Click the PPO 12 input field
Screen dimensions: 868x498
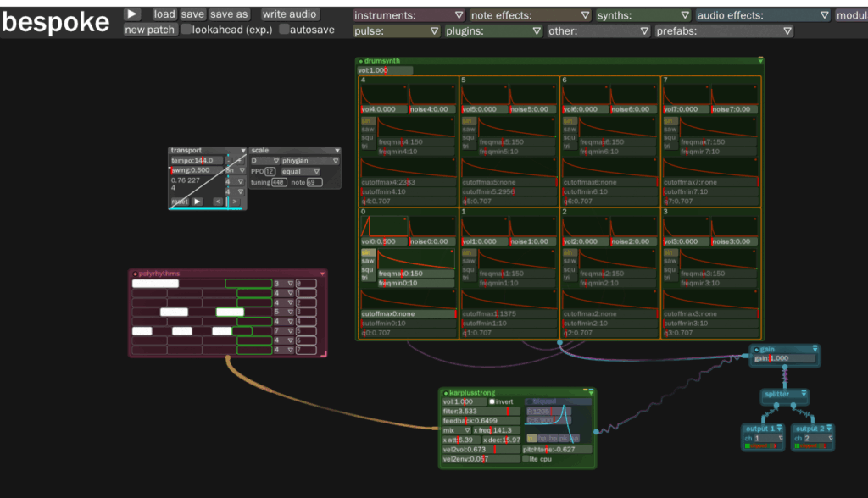[x=270, y=172]
